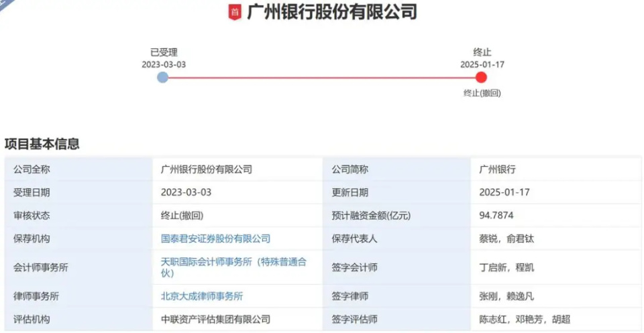Click the 已受理 stage label
Screen dimensions: 644x333
tap(164, 52)
